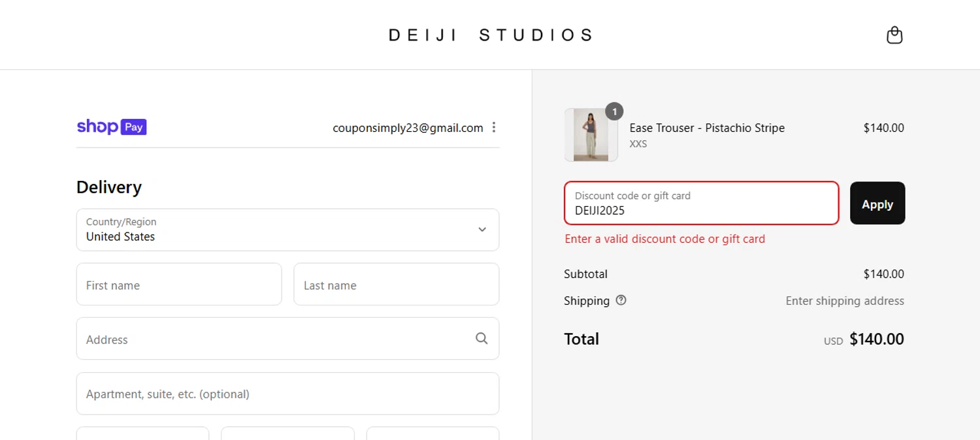The image size is (980, 440).
Task: Go to DEIJI STUDIOS home logo
Action: point(491,35)
